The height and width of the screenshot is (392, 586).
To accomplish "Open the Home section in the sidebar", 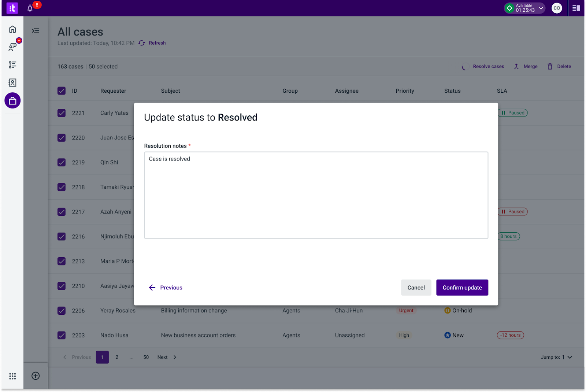I will [12, 29].
